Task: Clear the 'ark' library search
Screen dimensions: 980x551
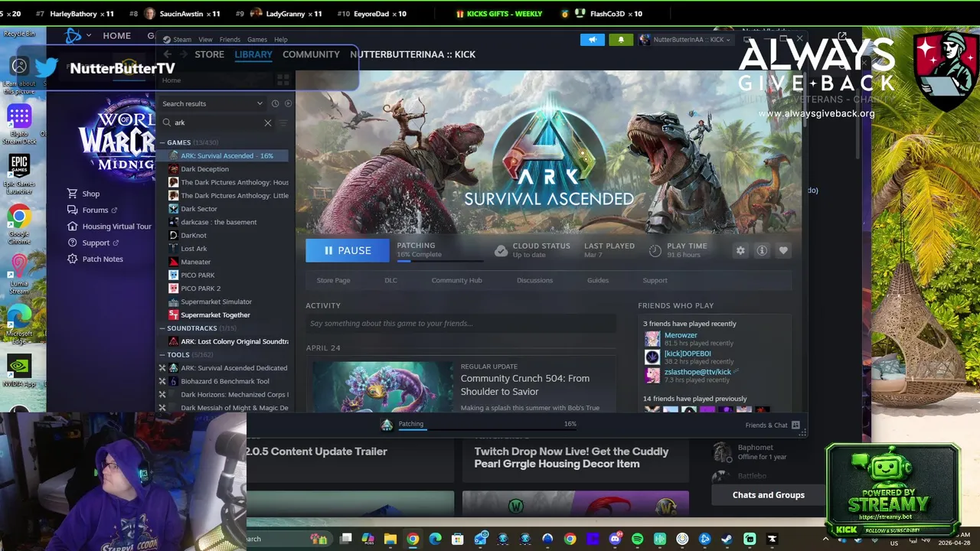Action: 268,122
